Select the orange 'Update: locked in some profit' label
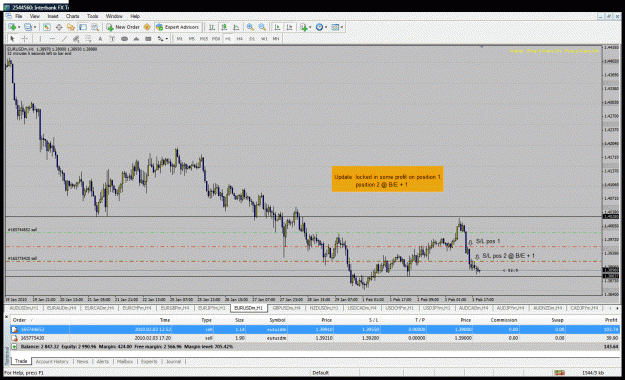The height and width of the screenshot is (380, 625). tap(387, 179)
